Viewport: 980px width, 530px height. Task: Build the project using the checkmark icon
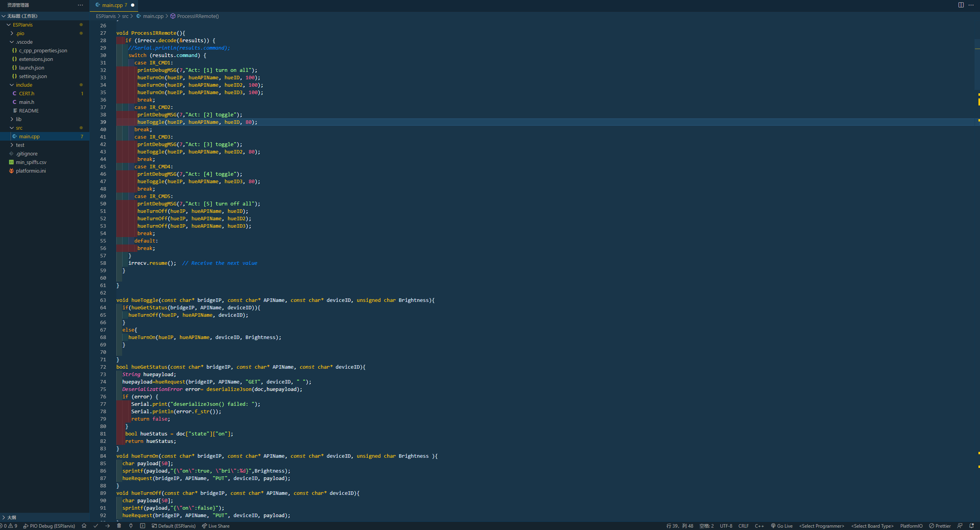96,526
